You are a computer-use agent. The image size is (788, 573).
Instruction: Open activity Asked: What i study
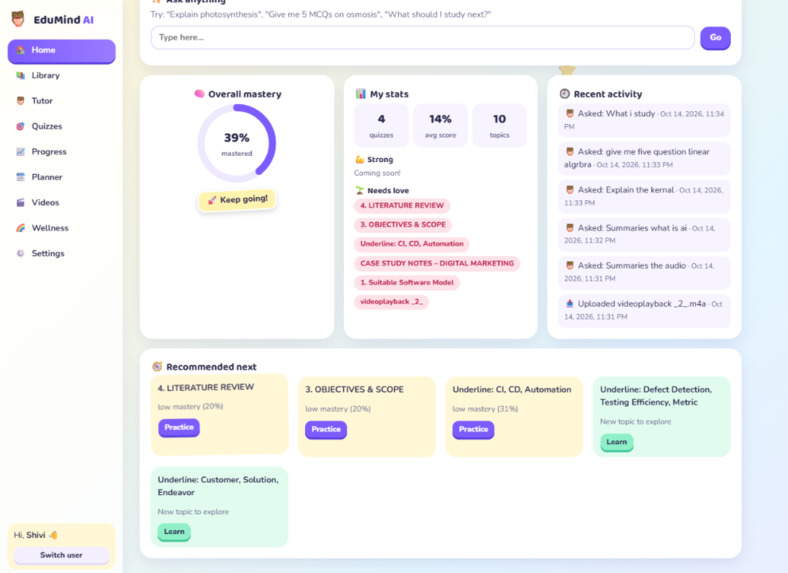click(644, 120)
